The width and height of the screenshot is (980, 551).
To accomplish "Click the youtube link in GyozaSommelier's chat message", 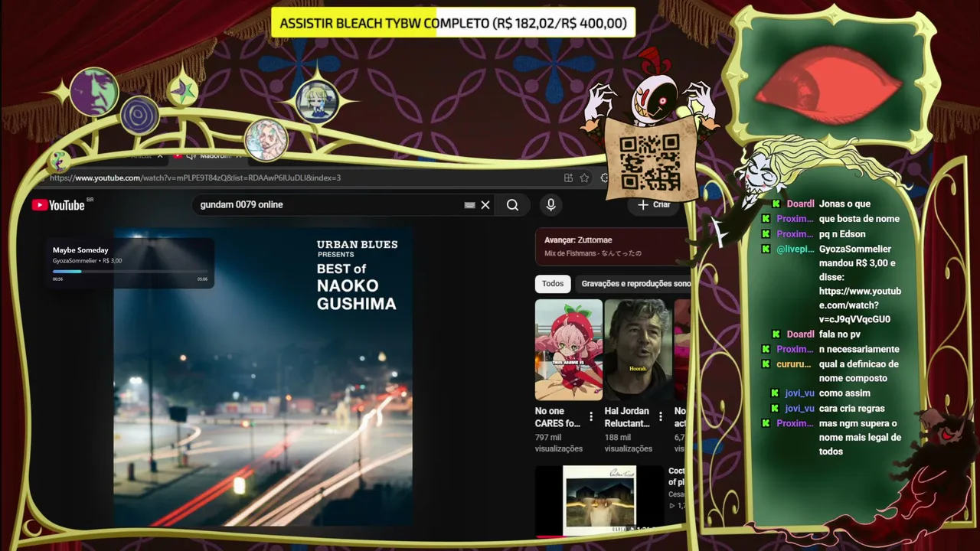I will click(860, 305).
